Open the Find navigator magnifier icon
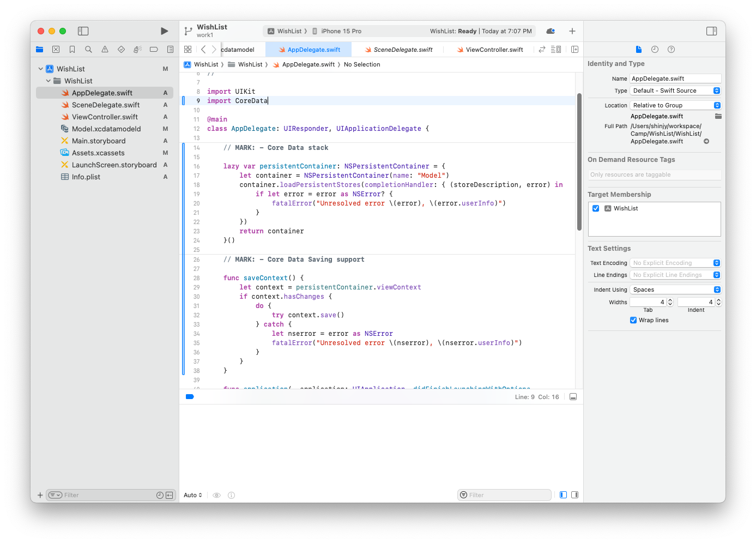 pos(88,49)
